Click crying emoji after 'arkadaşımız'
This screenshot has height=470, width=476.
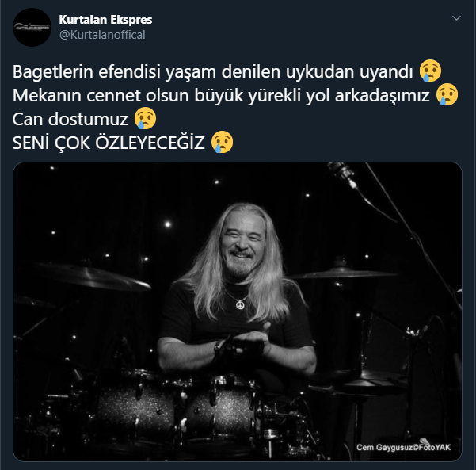pyautogui.click(x=447, y=94)
